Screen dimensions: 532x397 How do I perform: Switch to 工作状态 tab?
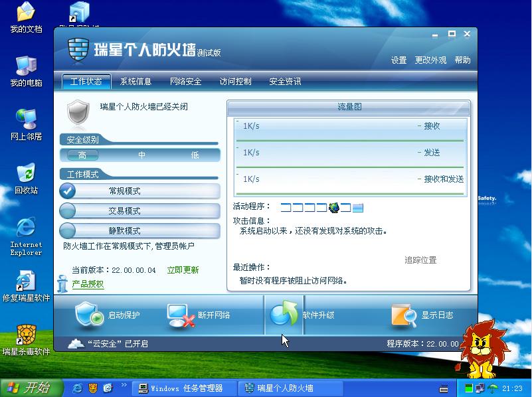click(x=86, y=82)
